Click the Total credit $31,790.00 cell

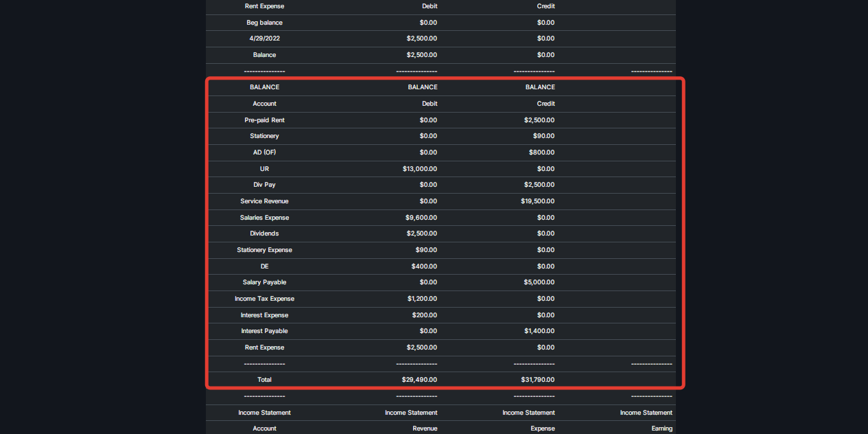537,380
